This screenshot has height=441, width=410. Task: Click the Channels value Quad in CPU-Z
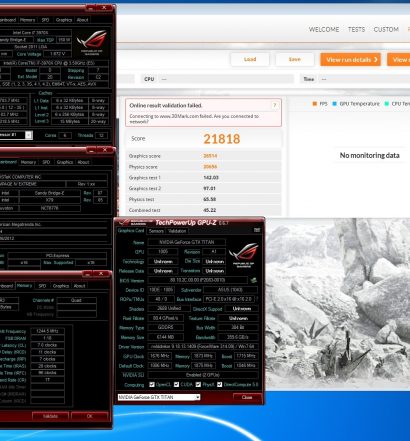[x=76, y=300]
